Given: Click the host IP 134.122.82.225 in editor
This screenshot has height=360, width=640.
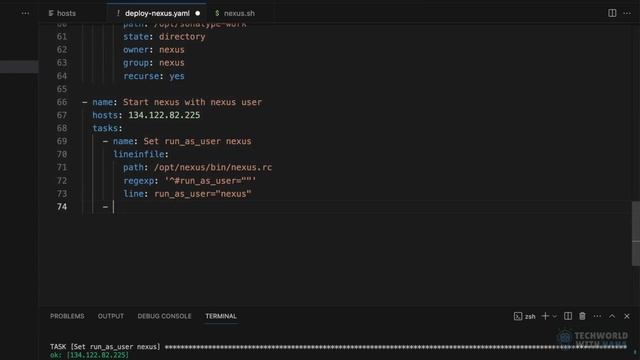Looking at the screenshot, I should (x=164, y=115).
